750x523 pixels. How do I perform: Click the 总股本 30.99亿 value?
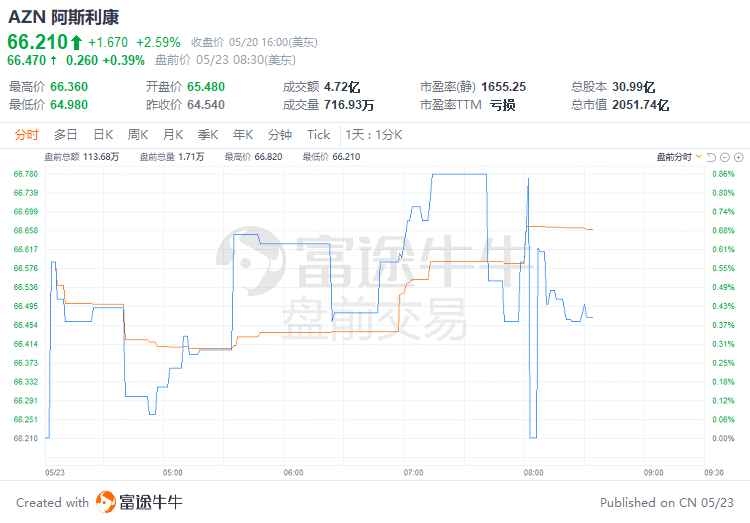pyautogui.click(x=633, y=87)
